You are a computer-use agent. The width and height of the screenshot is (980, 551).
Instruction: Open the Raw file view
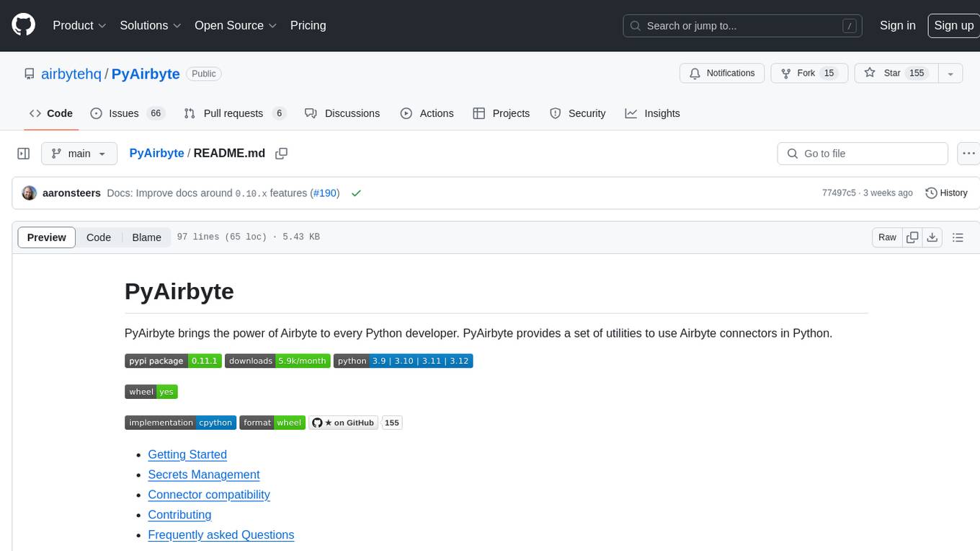887,237
